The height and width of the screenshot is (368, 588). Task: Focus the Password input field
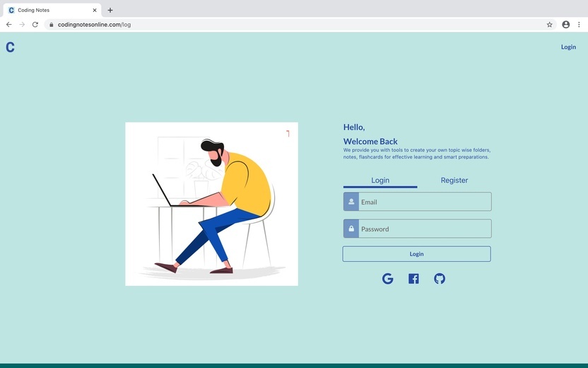(x=425, y=229)
